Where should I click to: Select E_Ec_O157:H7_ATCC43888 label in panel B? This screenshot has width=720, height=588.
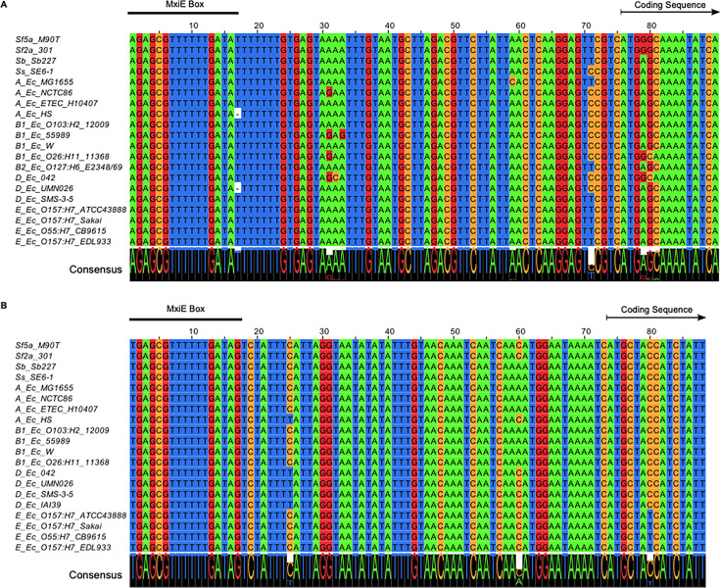point(71,515)
